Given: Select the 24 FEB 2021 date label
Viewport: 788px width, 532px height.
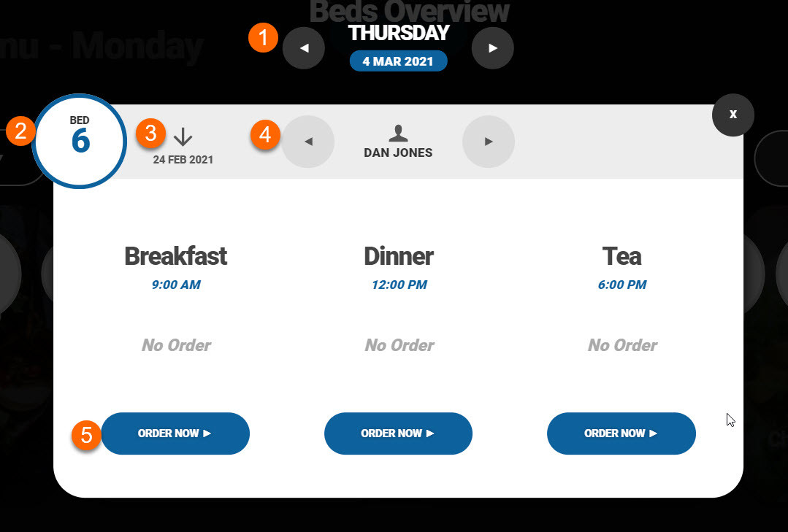Looking at the screenshot, I should 183,160.
